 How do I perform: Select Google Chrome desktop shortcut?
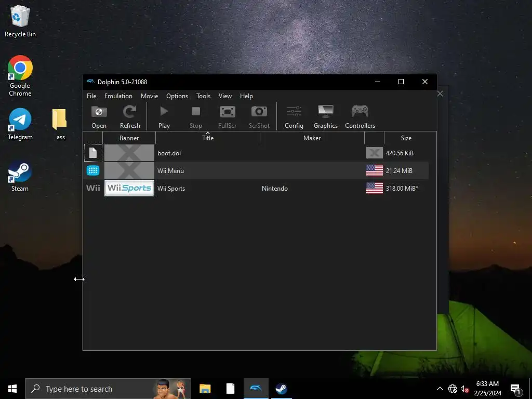coord(20,76)
